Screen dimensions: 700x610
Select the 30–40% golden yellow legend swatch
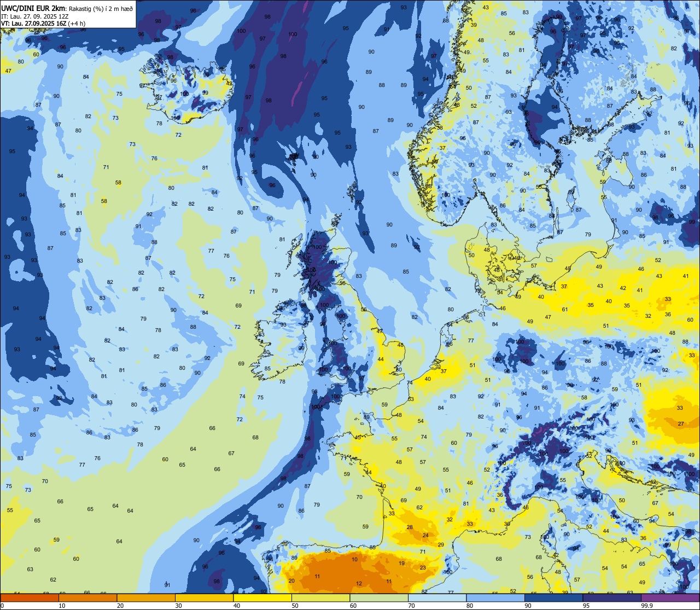(204, 597)
